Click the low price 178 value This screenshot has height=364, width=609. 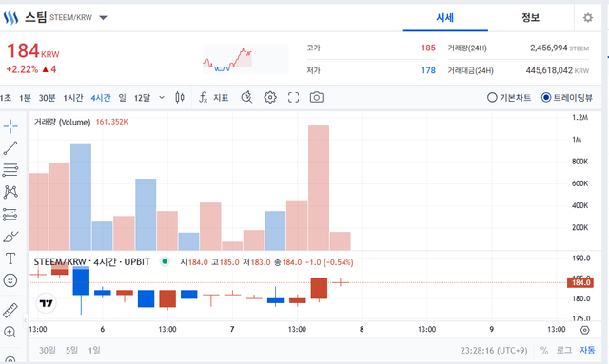coord(428,70)
